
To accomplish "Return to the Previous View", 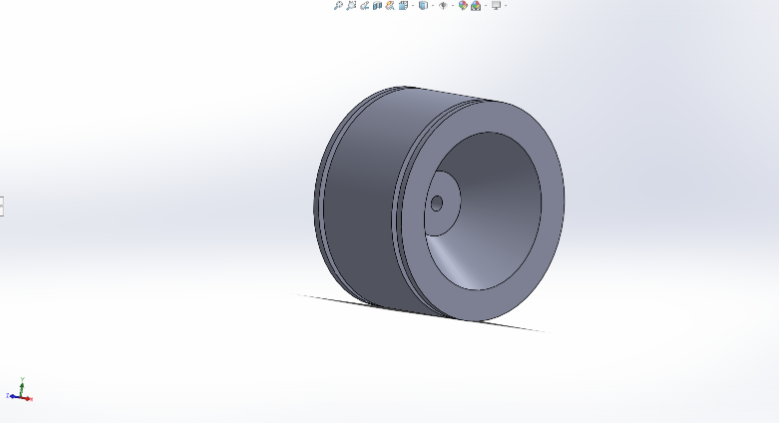I will [364, 5].
